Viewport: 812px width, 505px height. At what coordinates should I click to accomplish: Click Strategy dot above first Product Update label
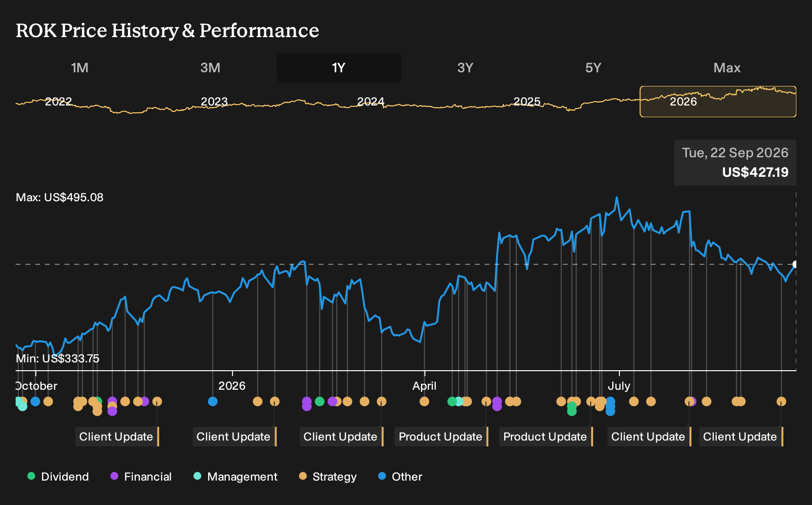coord(486,401)
